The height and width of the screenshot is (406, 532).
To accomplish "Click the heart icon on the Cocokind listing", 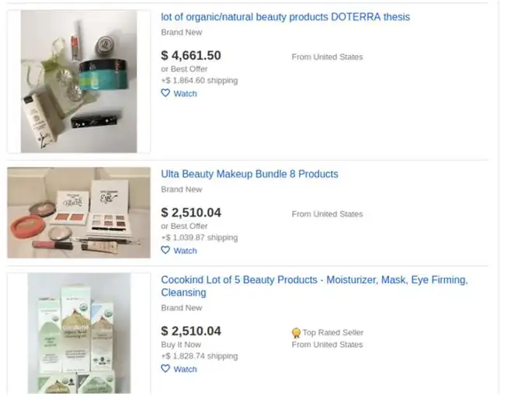I will [165, 369].
